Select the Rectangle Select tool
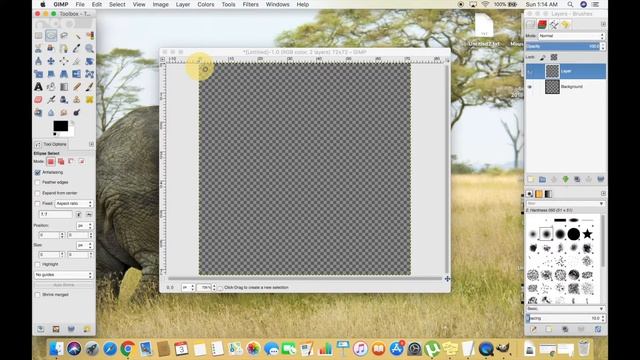640x360 pixels. coord(38,36)
